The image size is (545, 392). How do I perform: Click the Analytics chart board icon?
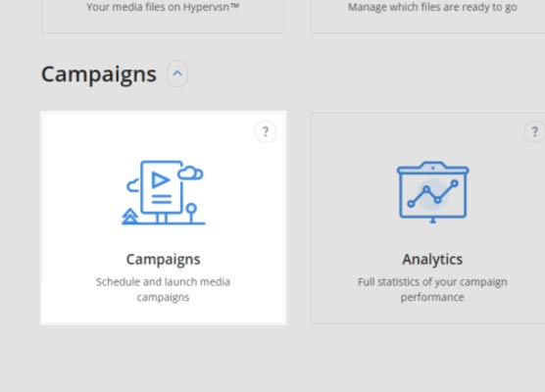(432, 192)
